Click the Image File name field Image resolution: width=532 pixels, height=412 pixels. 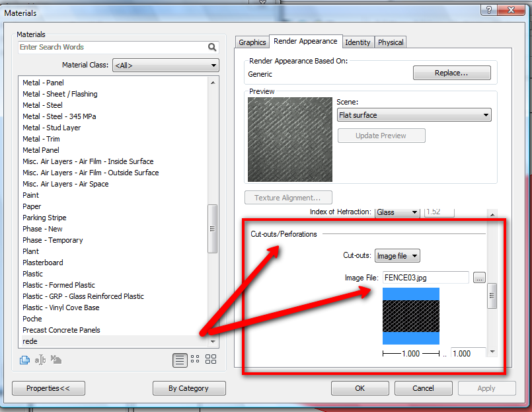pyautogui.click(x=426, y=278)
